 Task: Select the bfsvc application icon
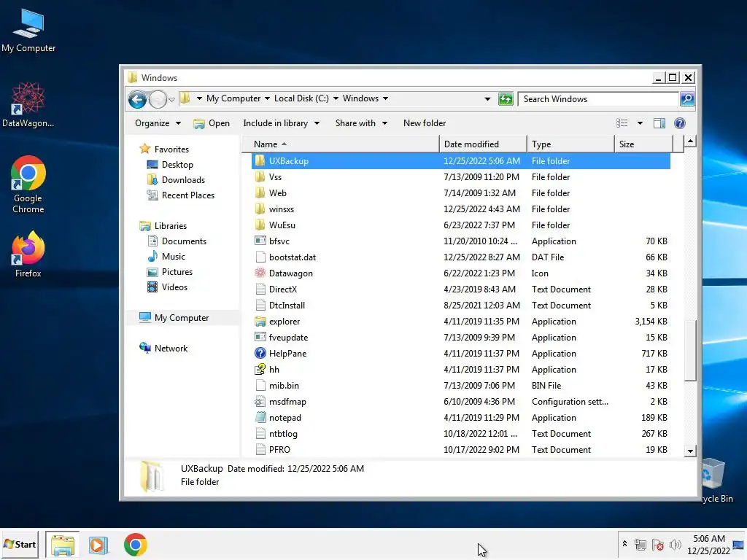click(x=260, y=241)
